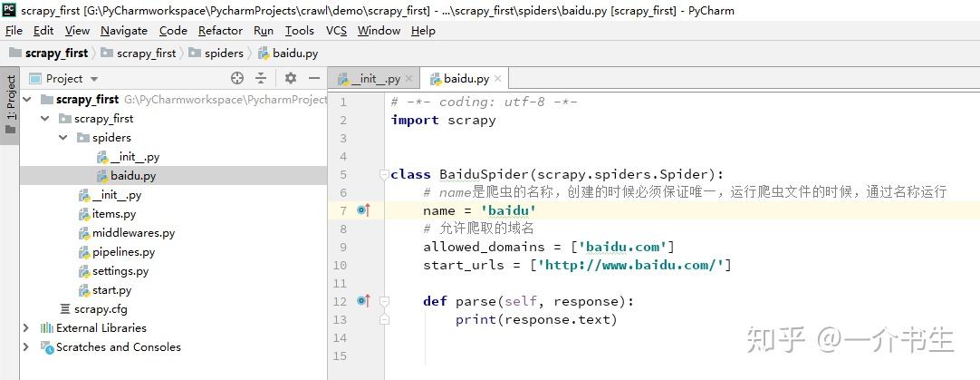
Task: Click the PyCharm application logo icon
Action: pyautogui.click(x=9, y=9)
